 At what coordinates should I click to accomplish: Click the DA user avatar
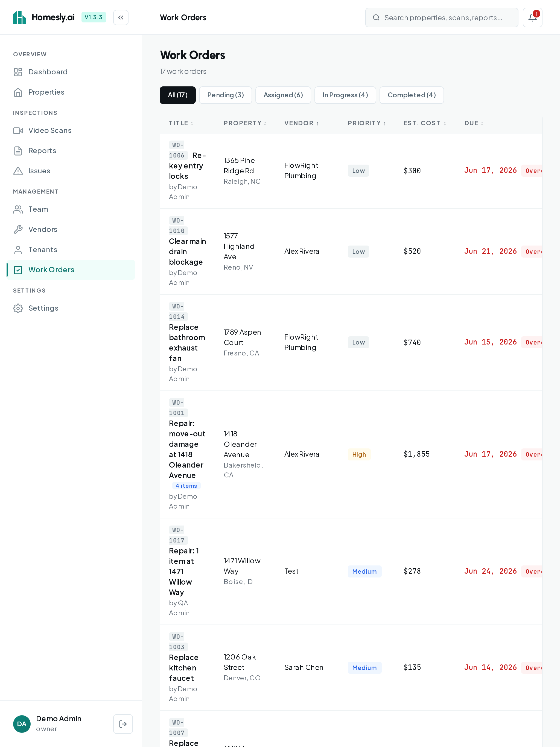pos(22,724)
